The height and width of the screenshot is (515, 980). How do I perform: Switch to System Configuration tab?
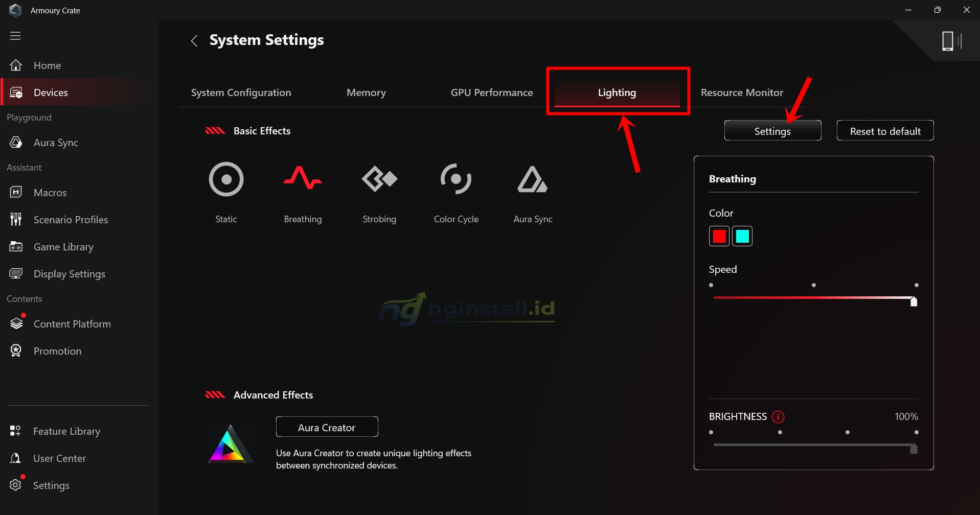tap(241, 92)
